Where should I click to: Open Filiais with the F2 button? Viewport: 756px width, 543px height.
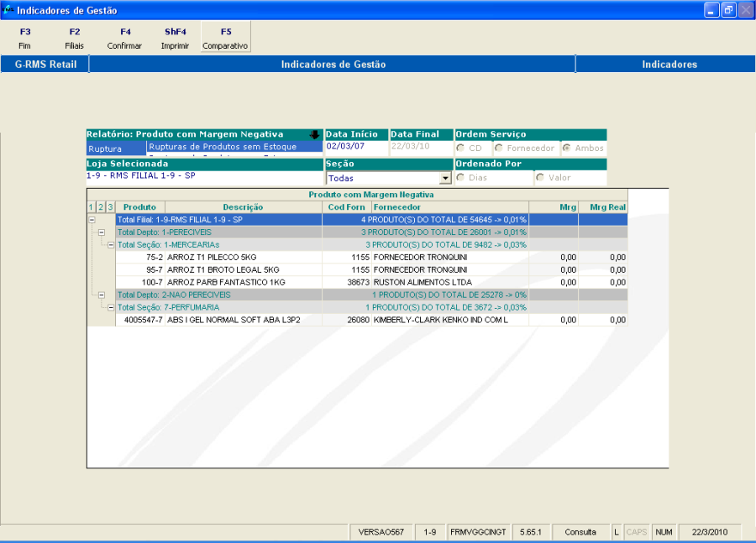(x=74, y=38)
